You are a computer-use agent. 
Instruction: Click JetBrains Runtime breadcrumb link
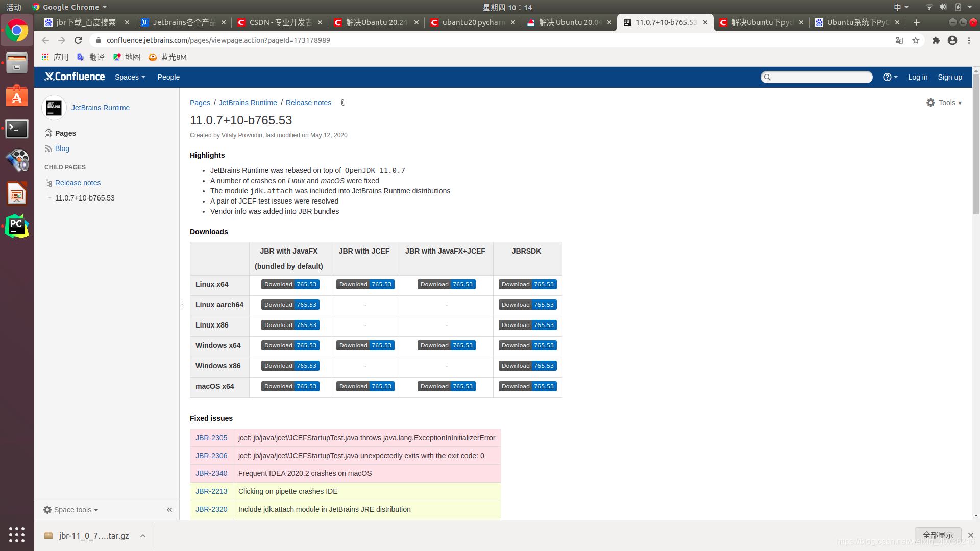(248, 103)
